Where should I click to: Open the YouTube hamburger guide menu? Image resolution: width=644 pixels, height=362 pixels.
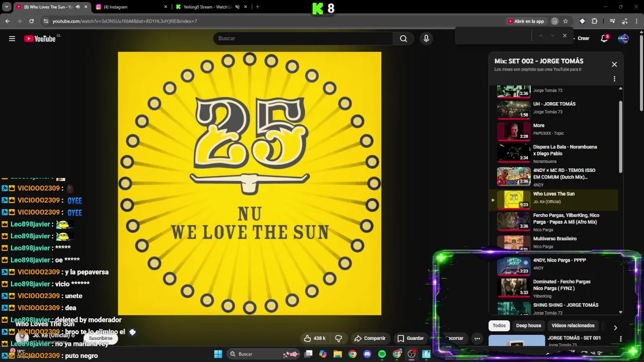click(x=12, y=39)
